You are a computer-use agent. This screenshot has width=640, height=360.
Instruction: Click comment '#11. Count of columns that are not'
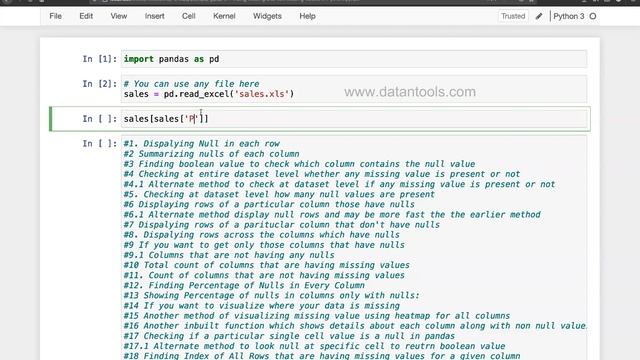coord(264,275)
